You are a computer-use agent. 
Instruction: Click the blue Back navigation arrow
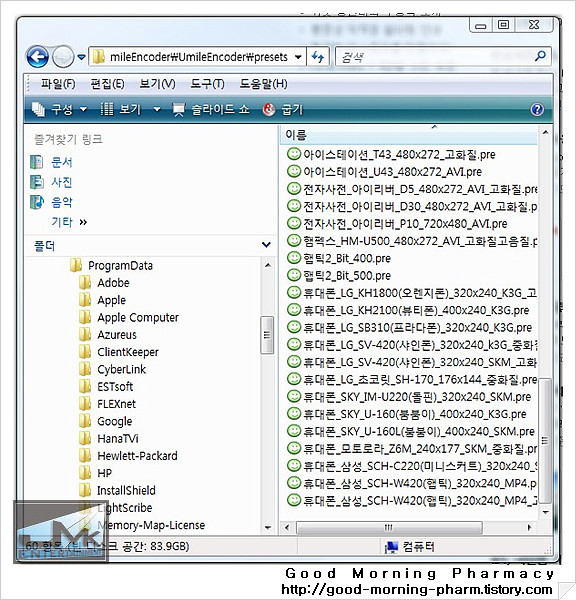point(38,57)
